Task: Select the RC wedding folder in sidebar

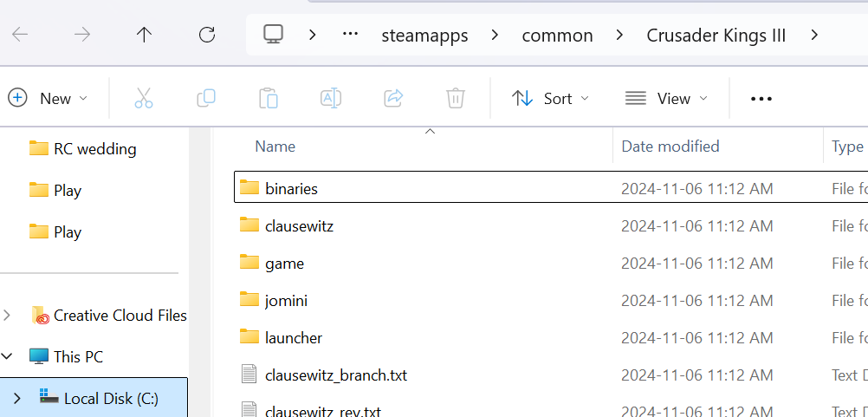Action: [94, 148]
